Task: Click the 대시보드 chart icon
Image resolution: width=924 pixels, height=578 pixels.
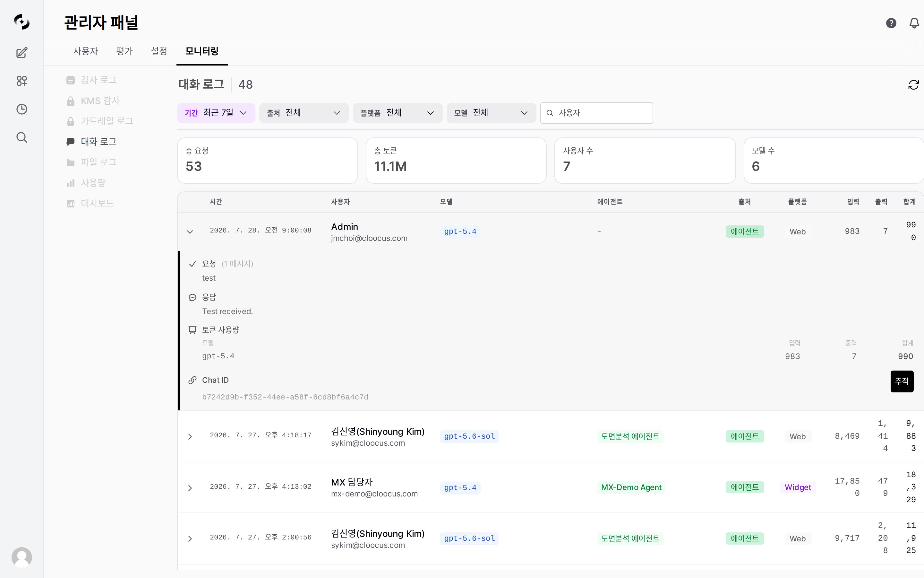Action: pos(70,203)
